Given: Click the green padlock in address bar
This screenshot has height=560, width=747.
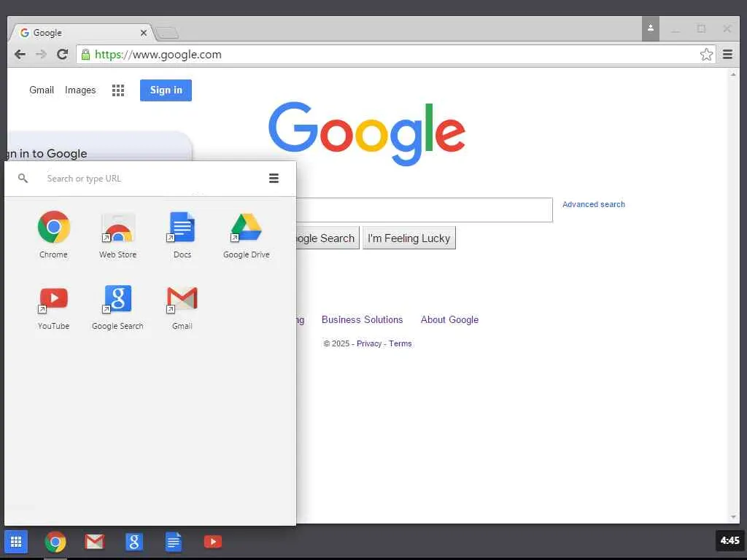Looking at the screenshot, I should 85,54.
